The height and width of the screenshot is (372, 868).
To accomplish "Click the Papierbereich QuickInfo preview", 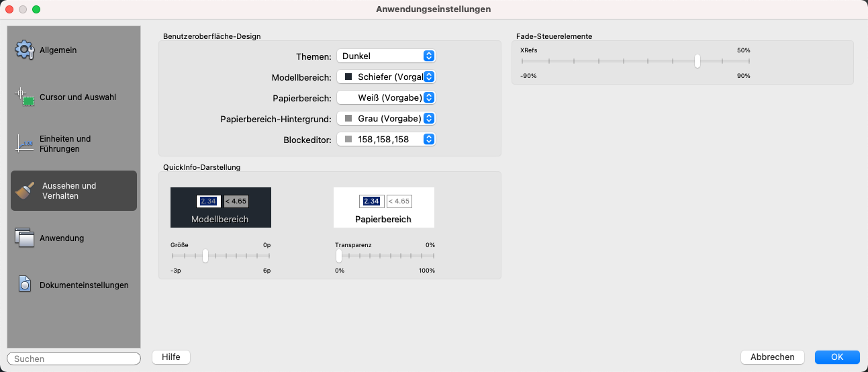I will point(384,207).
